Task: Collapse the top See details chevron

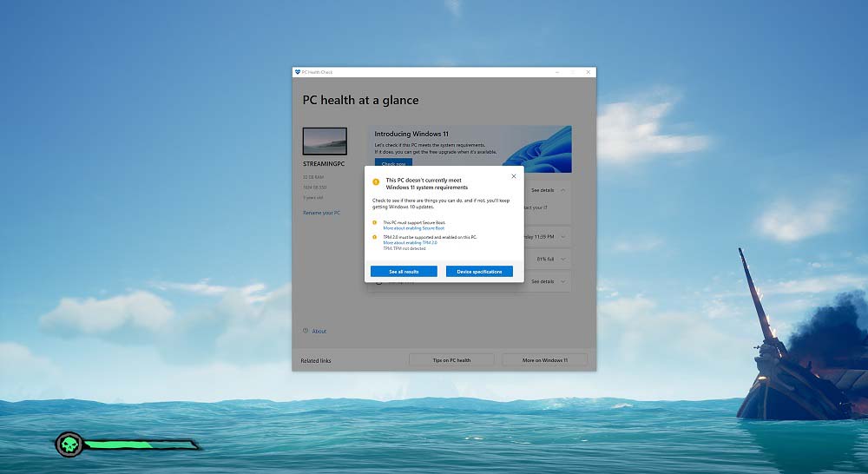Action: click(563, 190)
